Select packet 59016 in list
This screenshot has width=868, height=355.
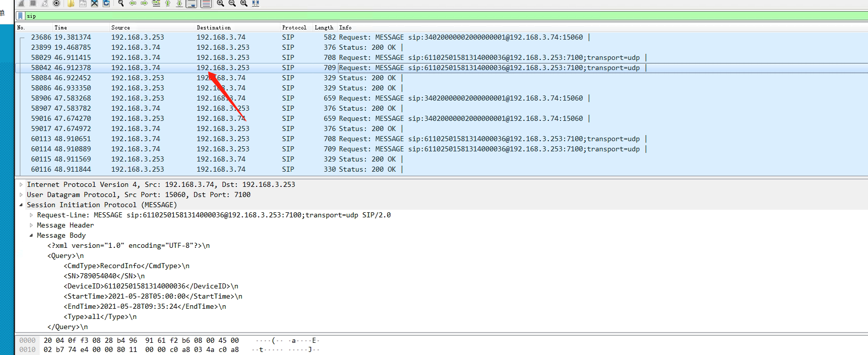(441, 118)
